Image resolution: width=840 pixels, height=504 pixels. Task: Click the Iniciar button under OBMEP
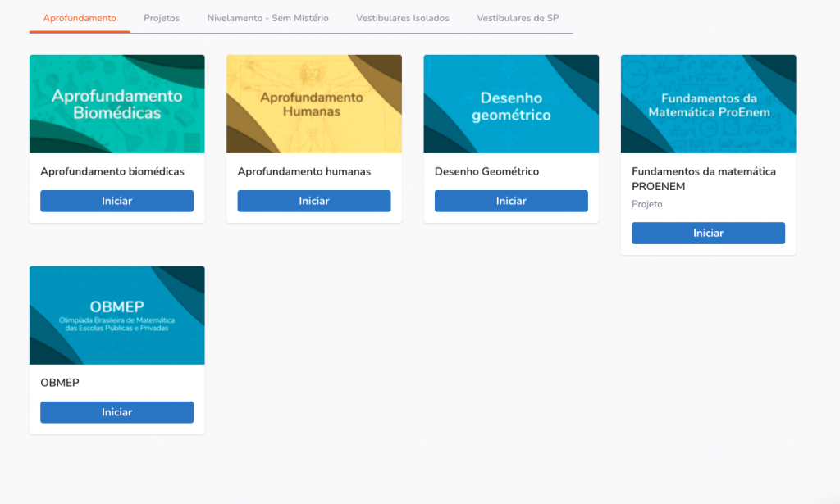click(116, 412)
